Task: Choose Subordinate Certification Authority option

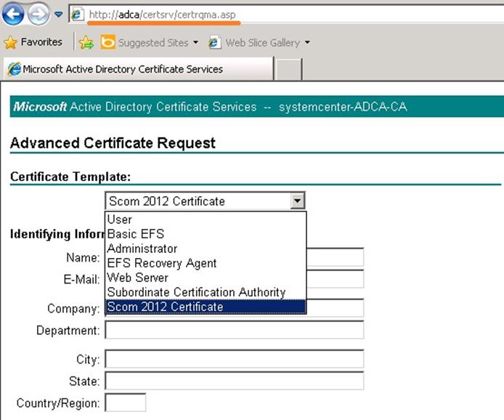Action: tap(206, 292)
